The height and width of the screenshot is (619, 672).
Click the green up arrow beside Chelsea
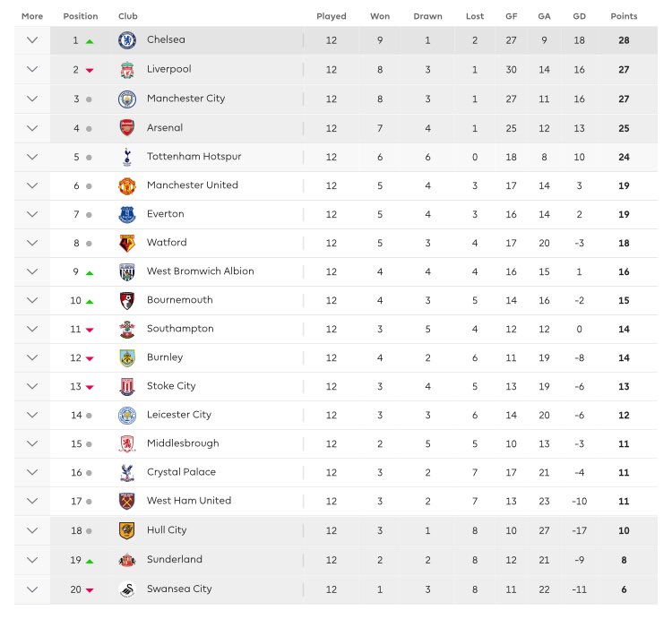point(90,41)
